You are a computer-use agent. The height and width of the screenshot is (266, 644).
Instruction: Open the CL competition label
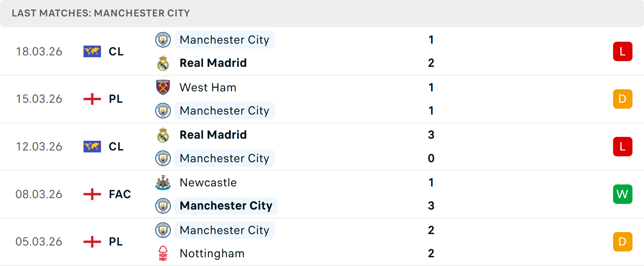[116, 51]
